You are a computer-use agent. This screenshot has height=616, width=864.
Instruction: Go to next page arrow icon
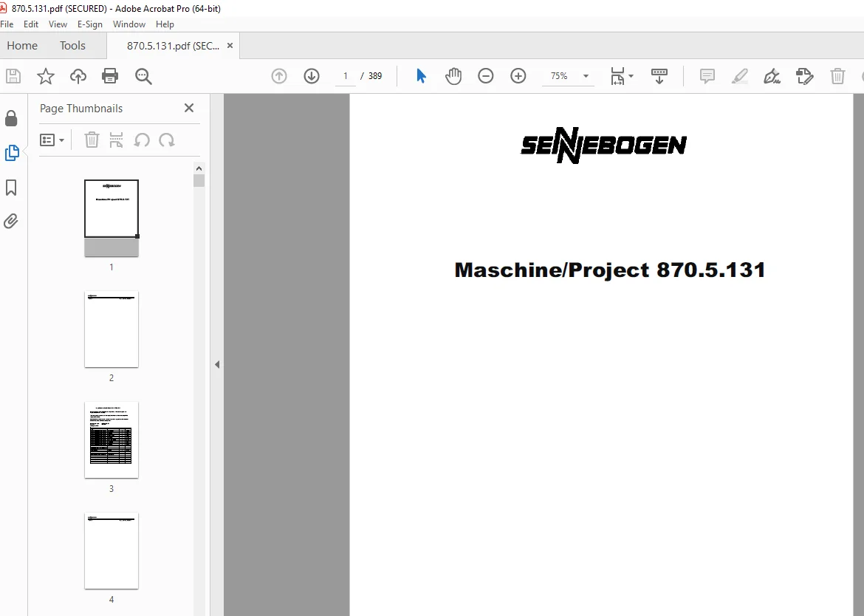312,76
